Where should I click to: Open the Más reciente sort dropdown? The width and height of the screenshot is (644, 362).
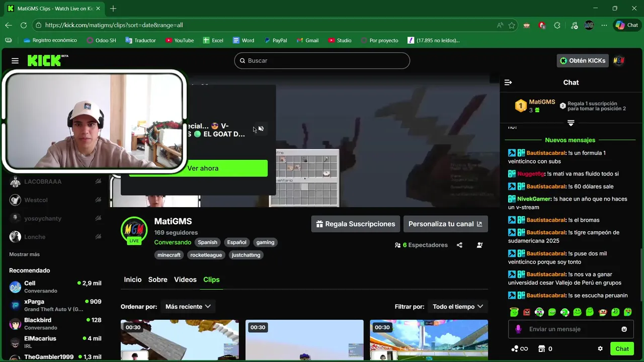pyautogui.click(x=188, y=307)
